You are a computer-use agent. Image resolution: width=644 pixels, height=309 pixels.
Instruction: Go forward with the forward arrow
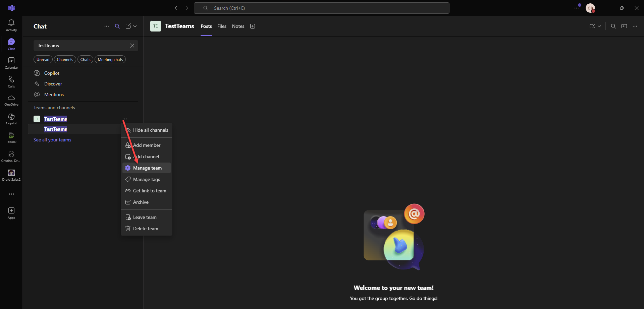coord(187,8)
